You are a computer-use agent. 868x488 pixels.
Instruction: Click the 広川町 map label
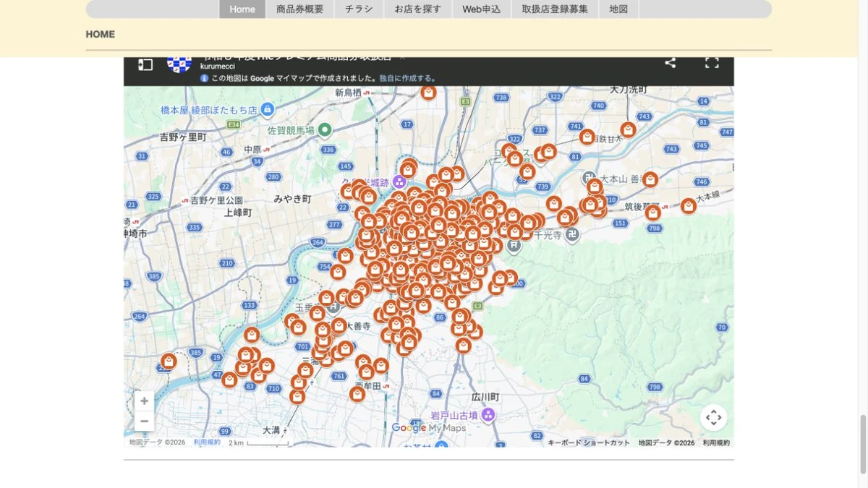coord(485,397)
